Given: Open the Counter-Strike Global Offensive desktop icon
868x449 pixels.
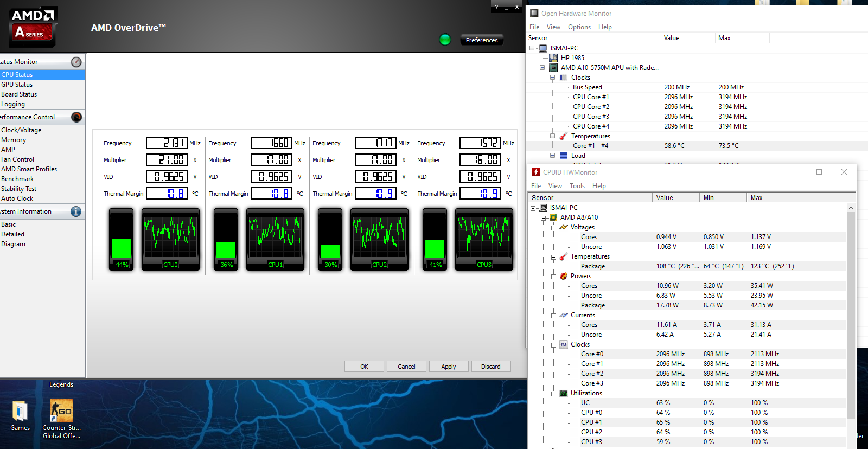Looking at the screenshot, I should coord(61,419).
